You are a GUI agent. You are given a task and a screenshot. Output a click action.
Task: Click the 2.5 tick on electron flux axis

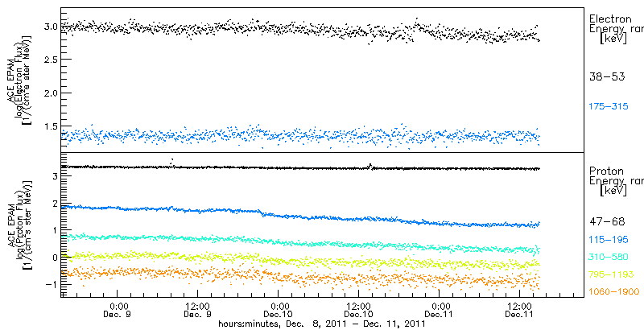click(50, 60)
